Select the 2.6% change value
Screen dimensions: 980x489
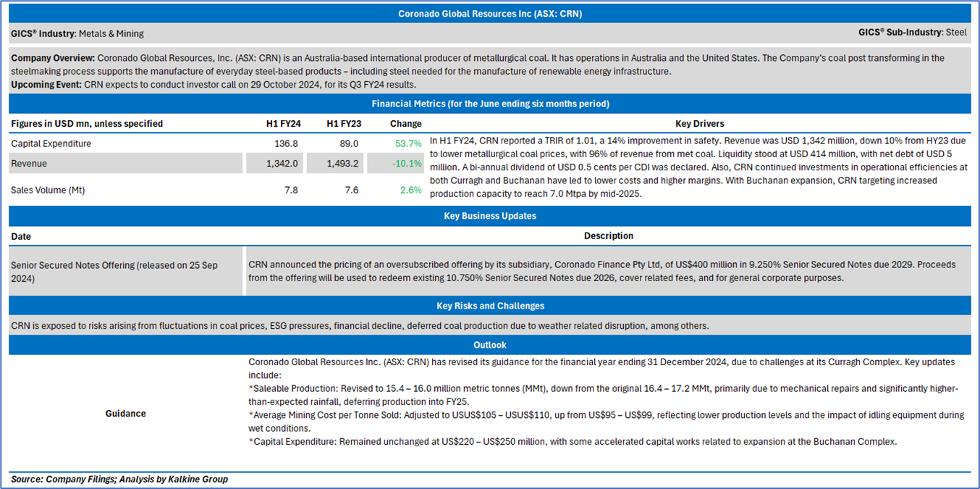[x=410, y=190]
